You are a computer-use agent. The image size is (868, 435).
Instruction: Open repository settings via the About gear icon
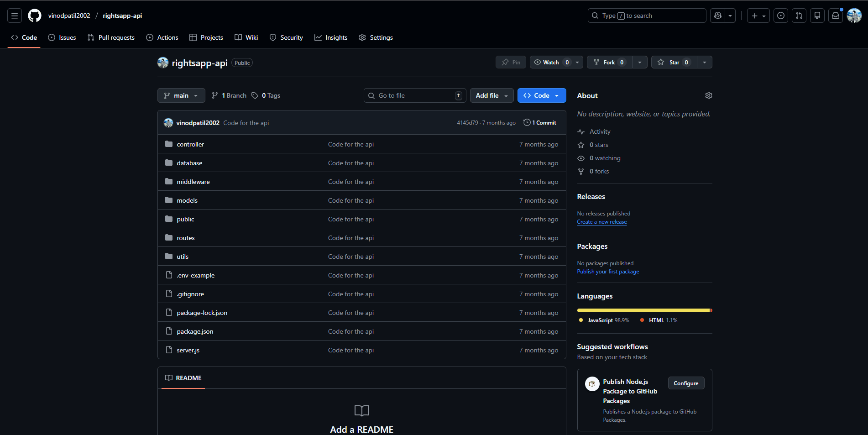click(708, 95)
